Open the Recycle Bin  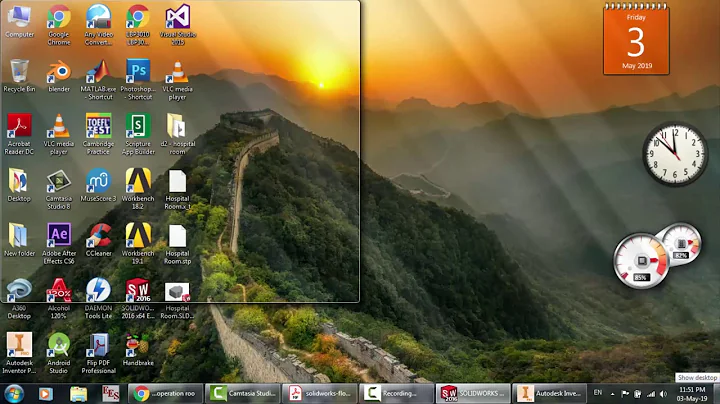point(19,76)
